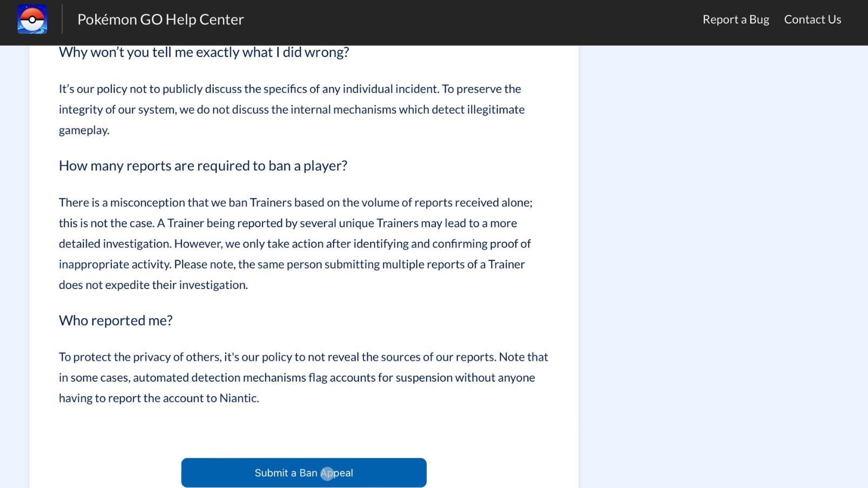This screenshot has width=868, height=488.
Task: Click the word "gameplay" ending the first answer
Action: pyautogui.click(x=83, y=131)
